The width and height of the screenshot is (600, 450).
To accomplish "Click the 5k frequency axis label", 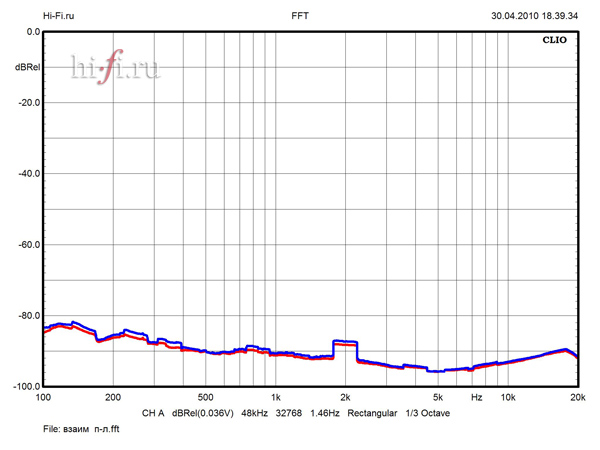I will [x=438, y=398].
